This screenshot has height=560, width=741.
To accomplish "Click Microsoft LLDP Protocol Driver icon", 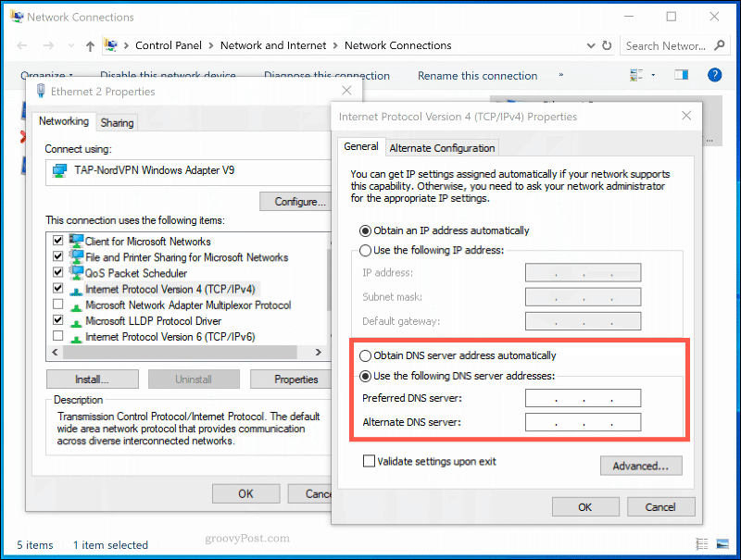I will click(76, 323).
